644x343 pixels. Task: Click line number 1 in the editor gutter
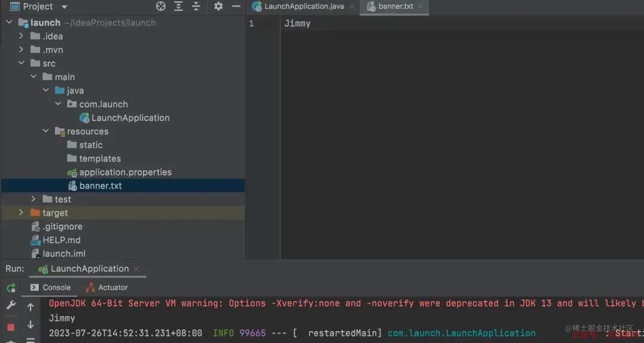coord(252,23)
